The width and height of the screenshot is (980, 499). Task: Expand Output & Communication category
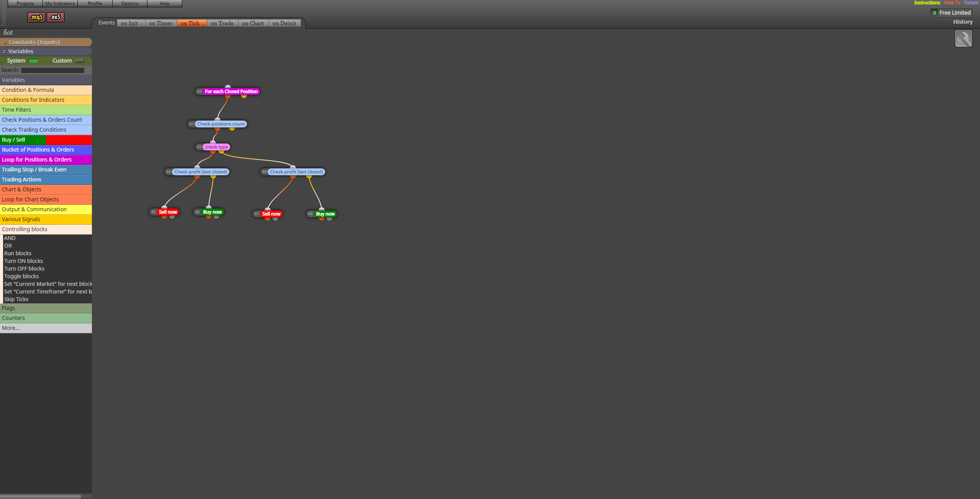tap(46, 209)
